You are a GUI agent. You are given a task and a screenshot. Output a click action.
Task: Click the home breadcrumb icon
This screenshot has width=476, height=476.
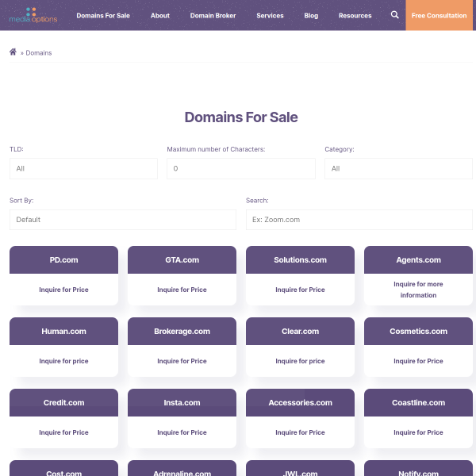point(13,52)
